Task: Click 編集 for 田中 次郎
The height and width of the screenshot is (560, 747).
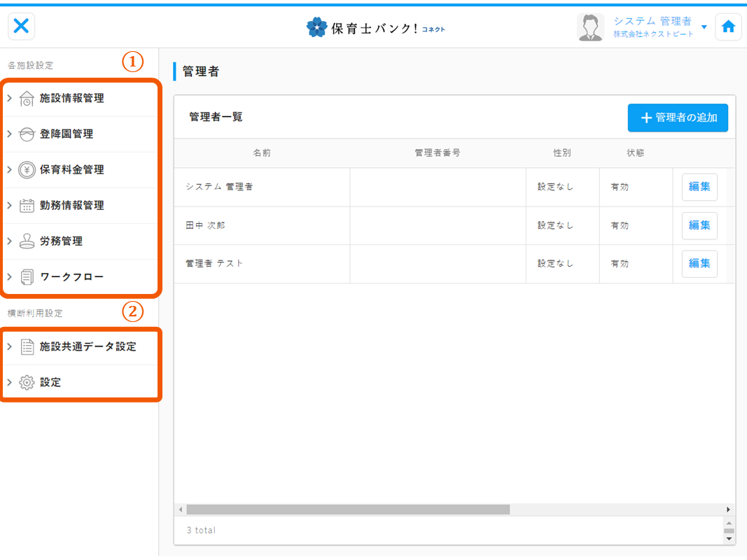Action: point(699,225)
